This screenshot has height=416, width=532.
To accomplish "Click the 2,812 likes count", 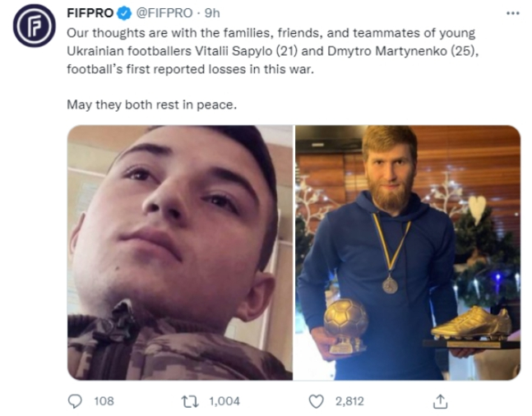I will point(349,401).
